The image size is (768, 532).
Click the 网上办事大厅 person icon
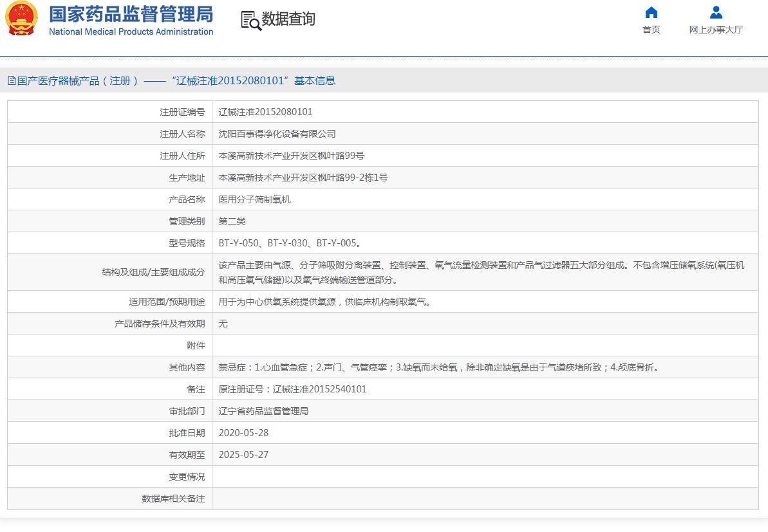[716, 13]
